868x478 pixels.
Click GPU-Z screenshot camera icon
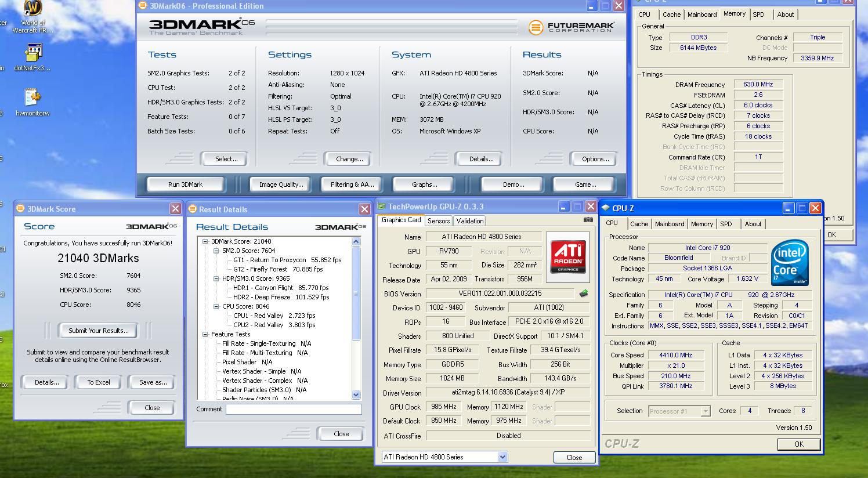coord(588,220)
